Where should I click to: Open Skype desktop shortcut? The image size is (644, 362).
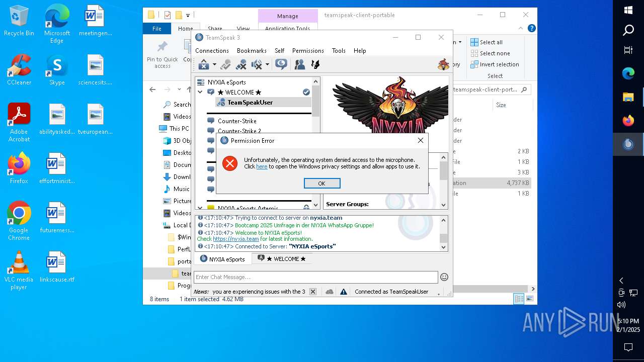[x=57, y=70]
